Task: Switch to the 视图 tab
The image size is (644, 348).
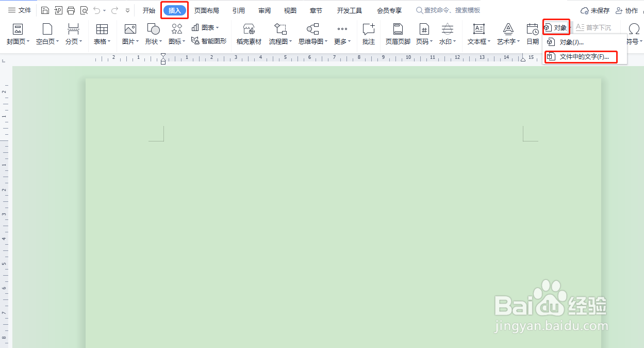Action: (x=290, y=10)
